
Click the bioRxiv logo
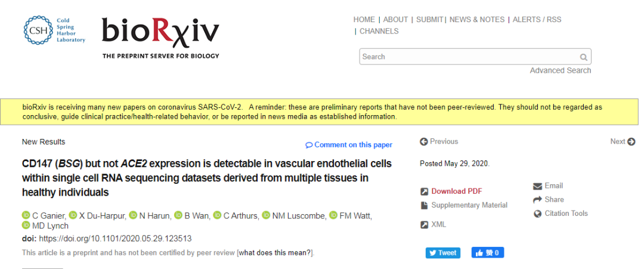[x=160, y=31]
